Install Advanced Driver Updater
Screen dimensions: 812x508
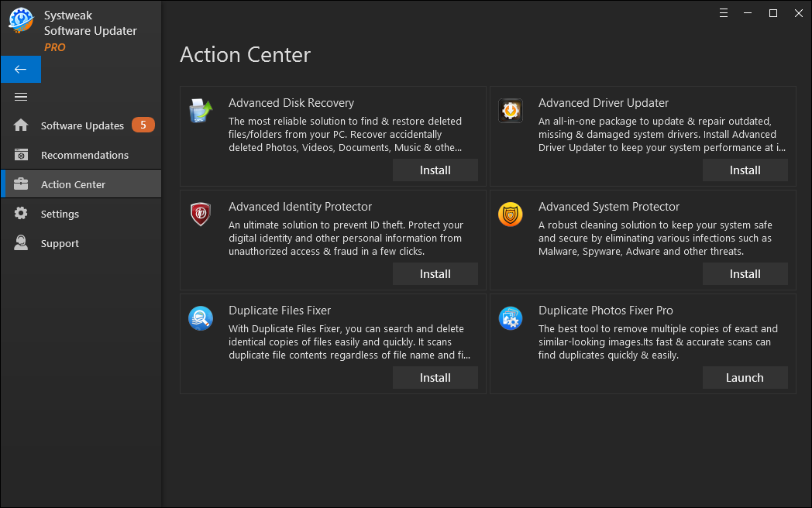coord(745,170)
